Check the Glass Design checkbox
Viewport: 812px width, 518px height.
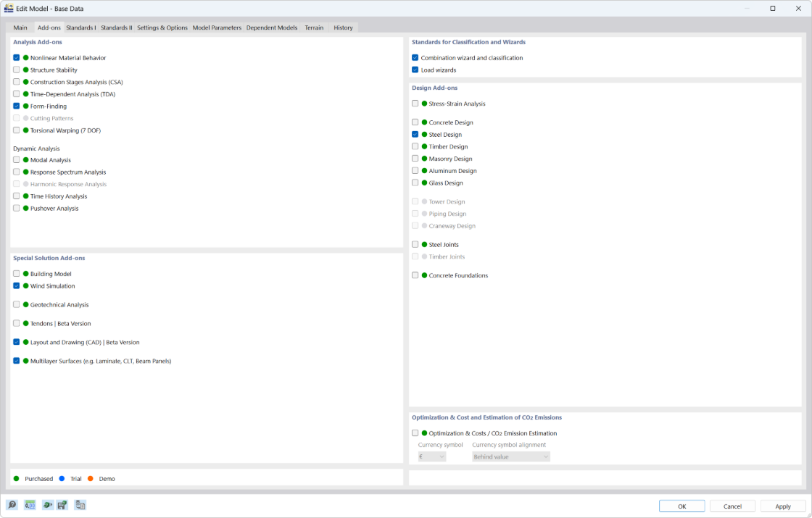click(415, 183)
